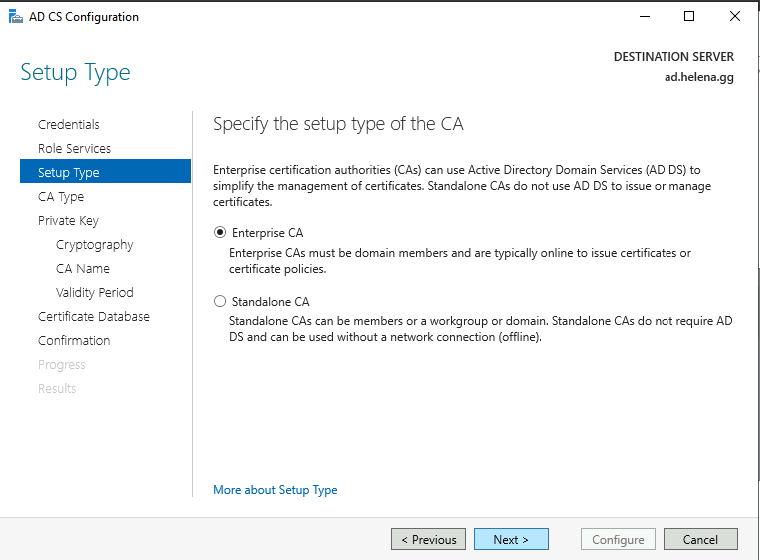Open the CA Name sub-step
760x560 pixels.
pos(83,269)
